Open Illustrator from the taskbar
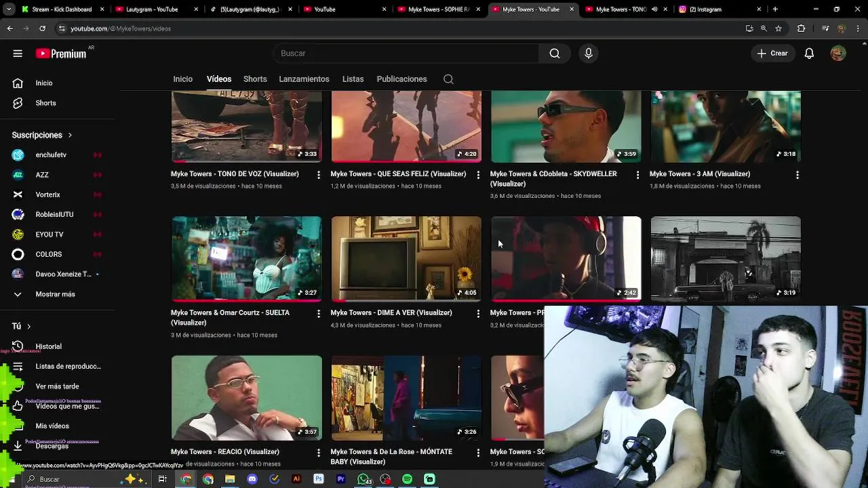Viewport: 868px width, 488px height. pyautogui.click(x=296, y=479)
